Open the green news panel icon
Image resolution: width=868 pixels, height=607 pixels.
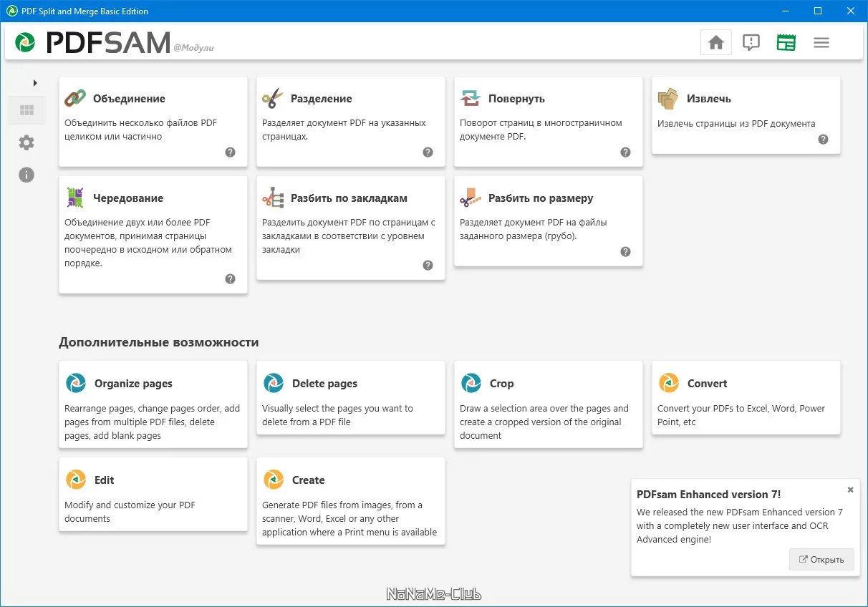[786, 43]
